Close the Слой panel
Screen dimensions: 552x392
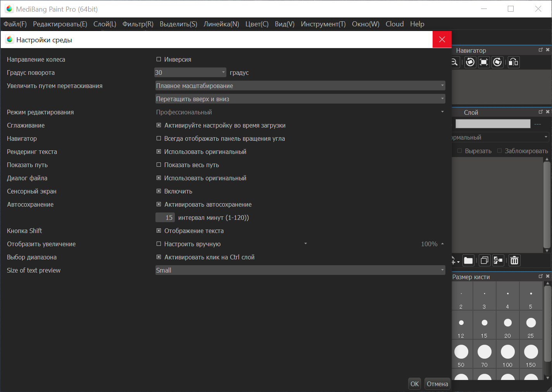pyautogui.click(x=548, y=112)
